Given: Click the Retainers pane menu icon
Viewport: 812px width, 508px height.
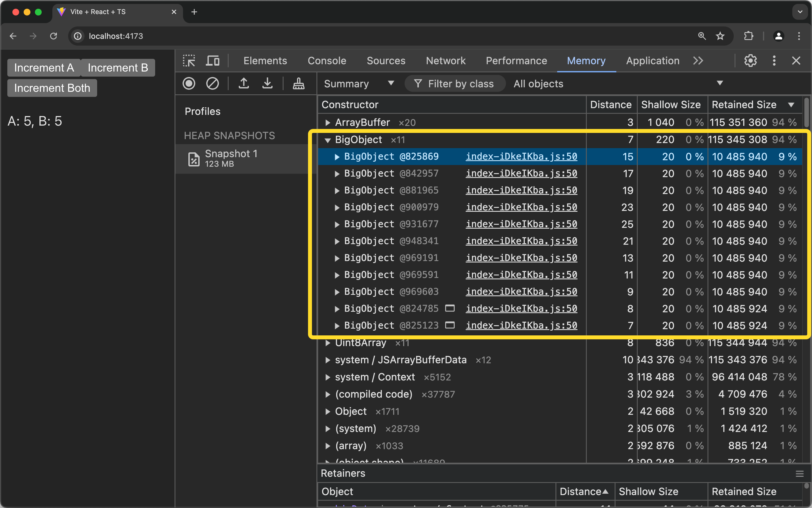Looking at the screenshot, I should [x=800, y=473].
